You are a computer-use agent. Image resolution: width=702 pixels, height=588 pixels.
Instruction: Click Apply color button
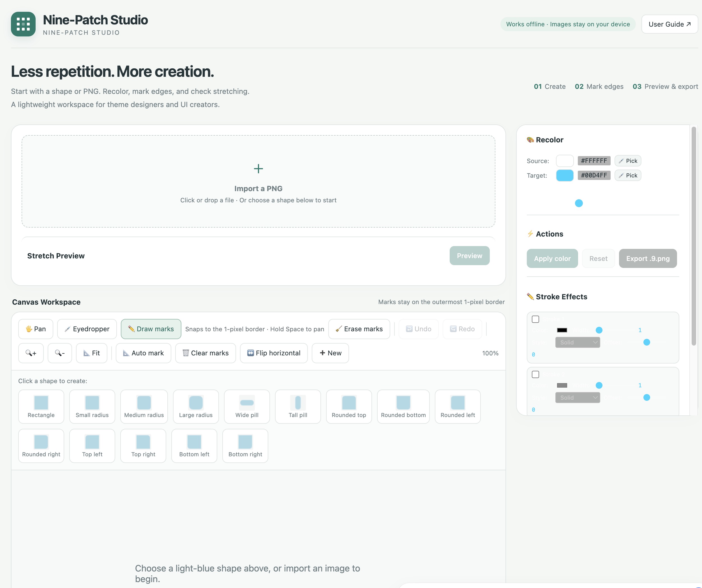coord(552,259)
